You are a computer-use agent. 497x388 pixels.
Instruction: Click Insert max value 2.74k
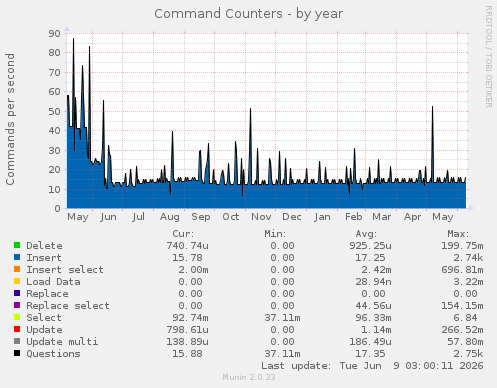click(x=468, y=258)
